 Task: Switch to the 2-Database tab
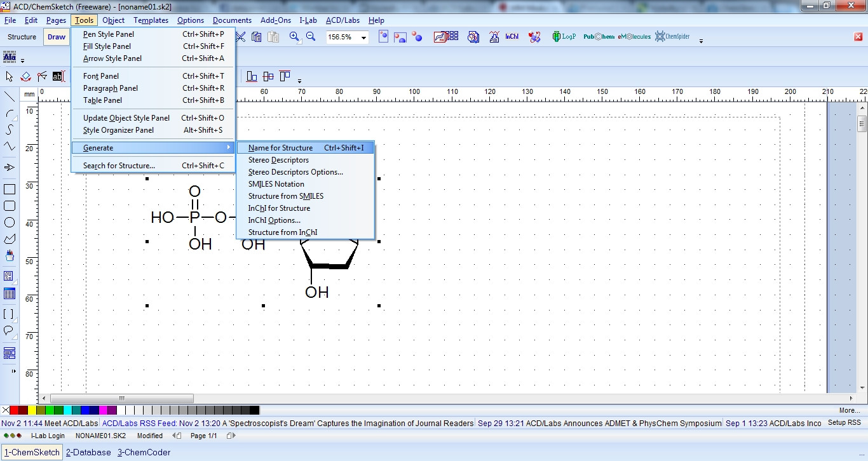[x=88, y=452]
